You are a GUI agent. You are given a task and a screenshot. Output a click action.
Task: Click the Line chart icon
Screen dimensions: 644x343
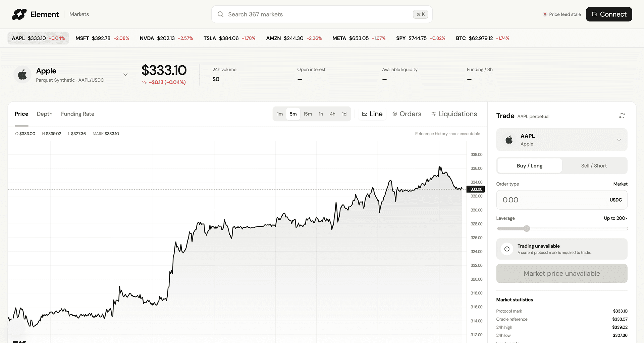coord(365,114)
